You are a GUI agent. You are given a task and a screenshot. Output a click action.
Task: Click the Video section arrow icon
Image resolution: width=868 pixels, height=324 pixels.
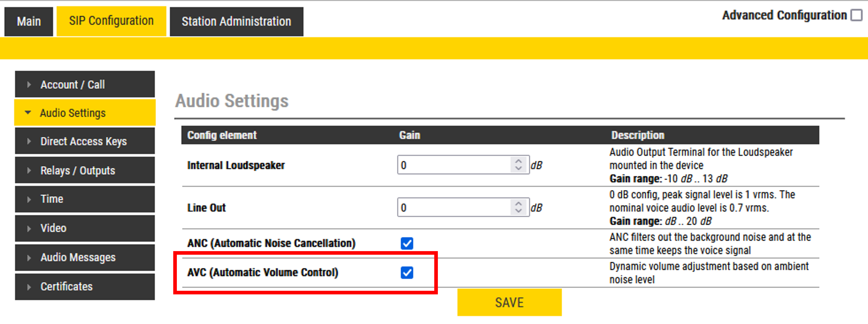click(x=29, y=228)
